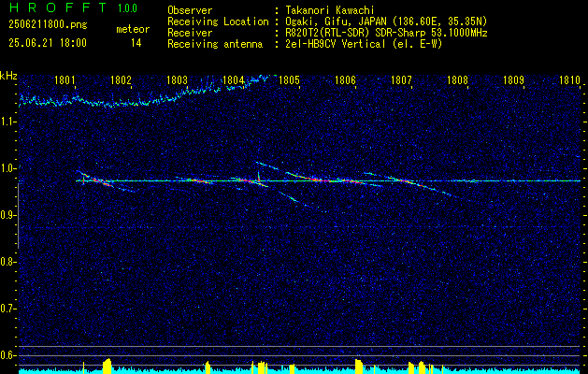Click the 1810 time marker
588x374 pixels.
pos(569,80)
